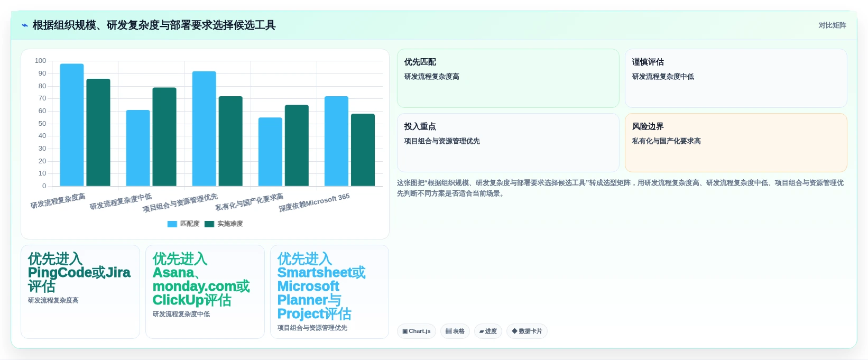Click the green 实施难度 bar for 研发流程复杂度高

tap(98, 132)
